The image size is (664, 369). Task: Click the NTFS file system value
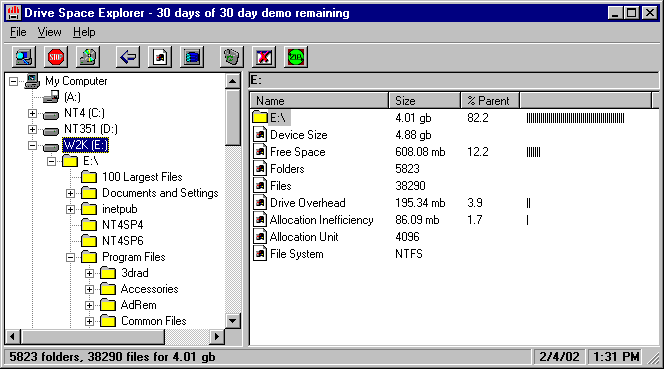pyautogui.click(x=409, y=254)
